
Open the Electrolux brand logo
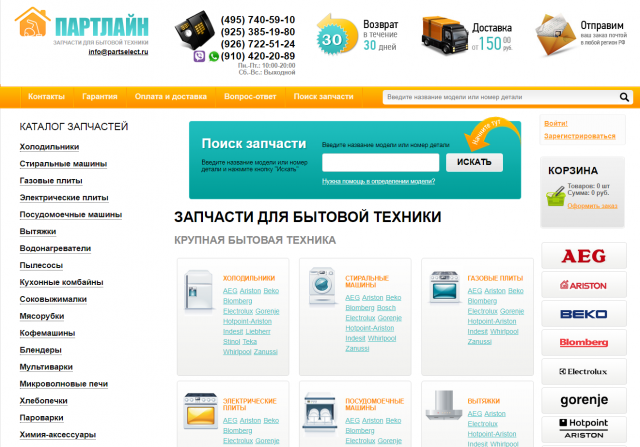584,372
